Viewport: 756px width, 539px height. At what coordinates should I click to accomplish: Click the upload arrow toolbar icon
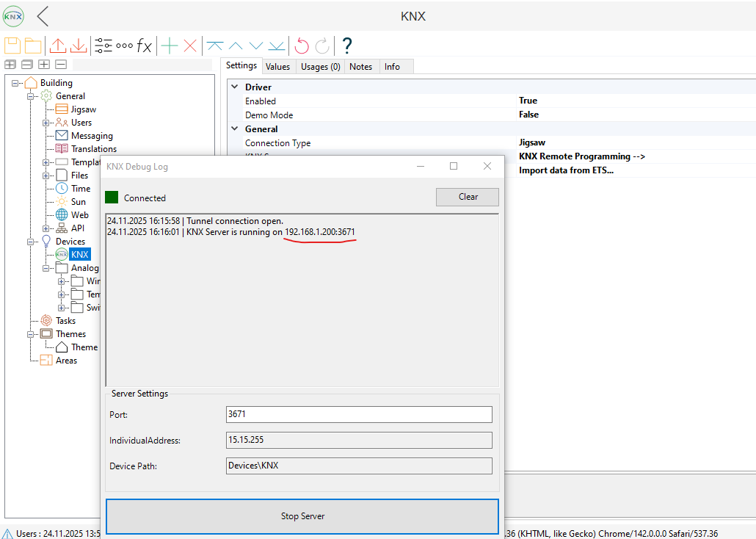click(x=58, y=46)
